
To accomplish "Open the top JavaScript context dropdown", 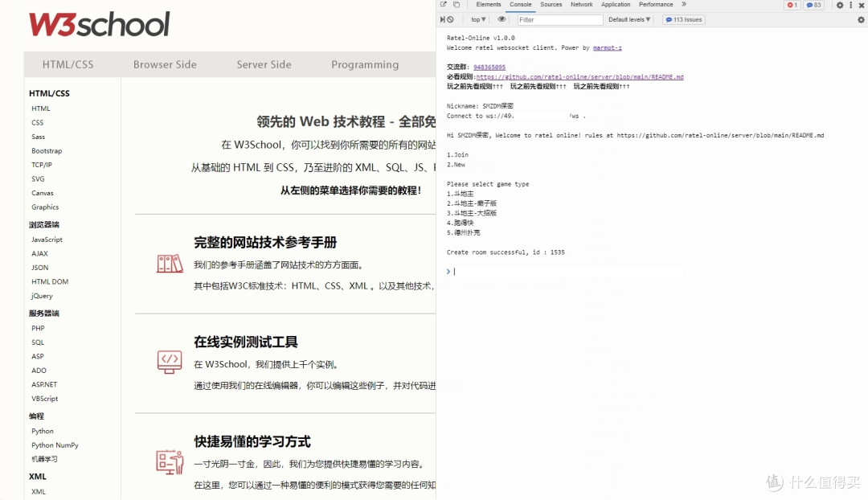I will click(478, 19).
